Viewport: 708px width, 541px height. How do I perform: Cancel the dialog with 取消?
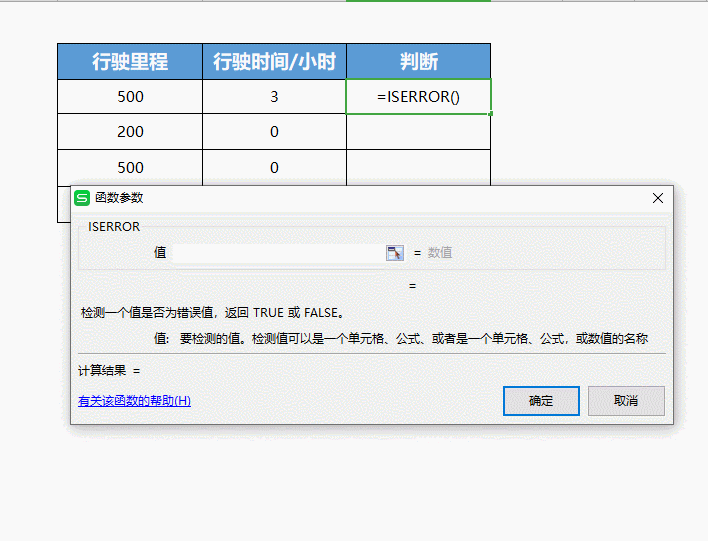click(x=626, y=401)
